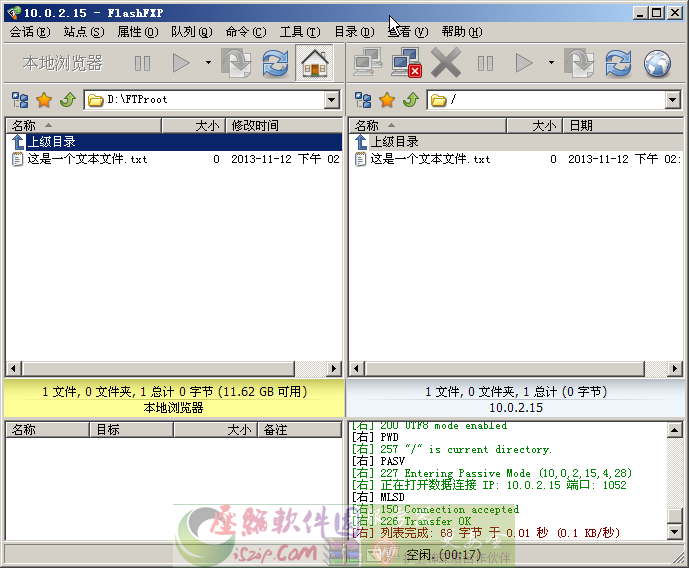Image resolution: width=689 pixels, height=568 pixels.
Task: Click log panel scroll down arrow
Action: point(674,532)
